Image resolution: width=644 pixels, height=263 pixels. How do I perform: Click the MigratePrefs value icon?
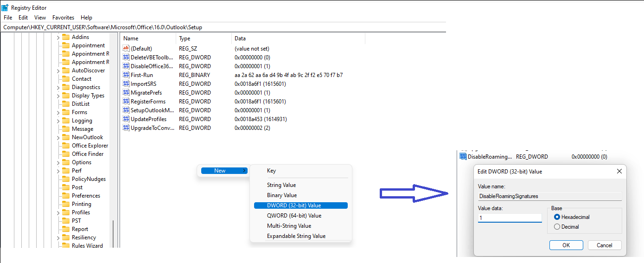point(126,92)
